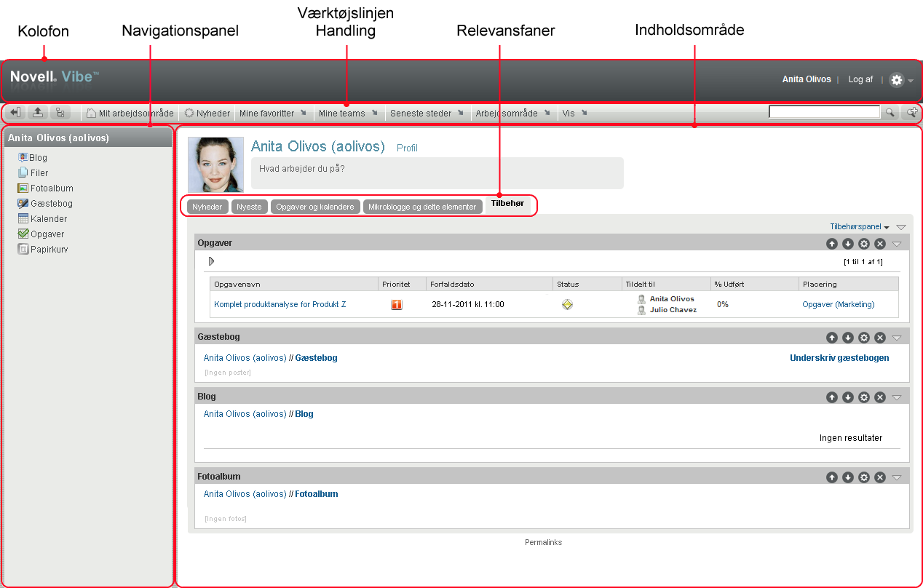This screenshot has width=923, height=588.
Task: Click Underskriv gæstebogen link
Action: (x=839, y=358)
